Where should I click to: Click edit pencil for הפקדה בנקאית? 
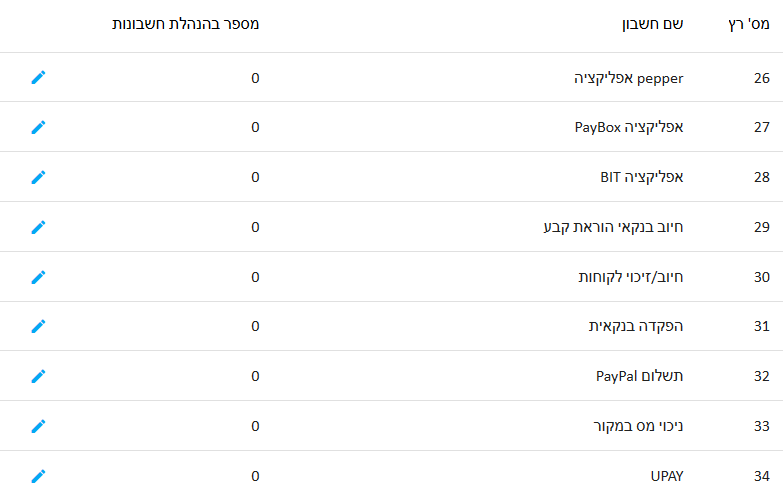[38, 326]
